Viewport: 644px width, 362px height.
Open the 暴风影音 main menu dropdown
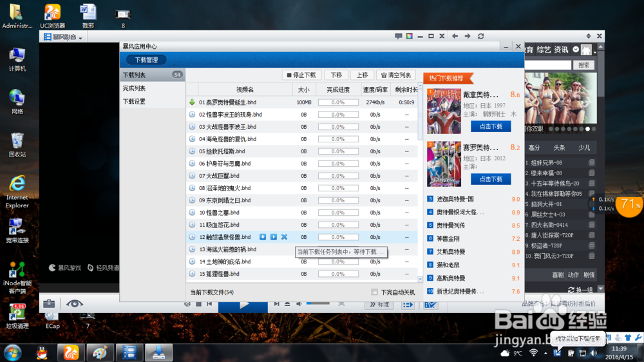tap(63, 37)
